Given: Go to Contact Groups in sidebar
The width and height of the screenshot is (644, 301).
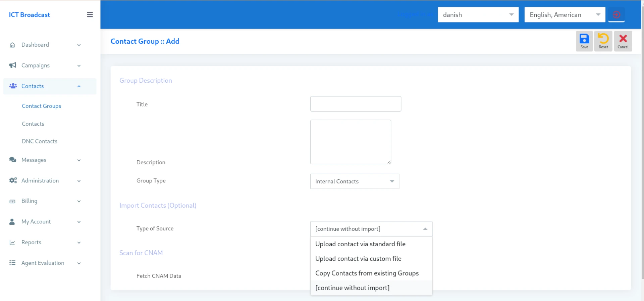Looking at the screenshot, I should point(42,106).
